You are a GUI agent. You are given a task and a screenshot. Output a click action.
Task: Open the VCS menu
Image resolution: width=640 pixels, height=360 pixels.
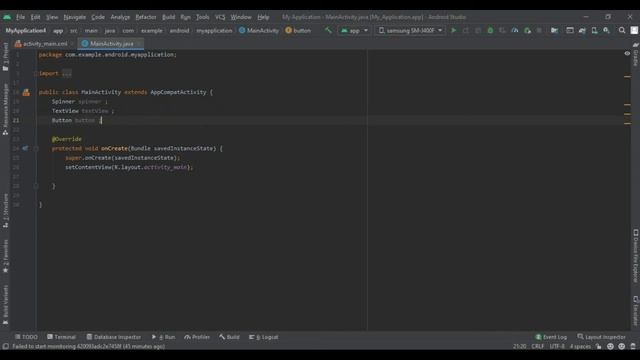[x=220, y=17]
